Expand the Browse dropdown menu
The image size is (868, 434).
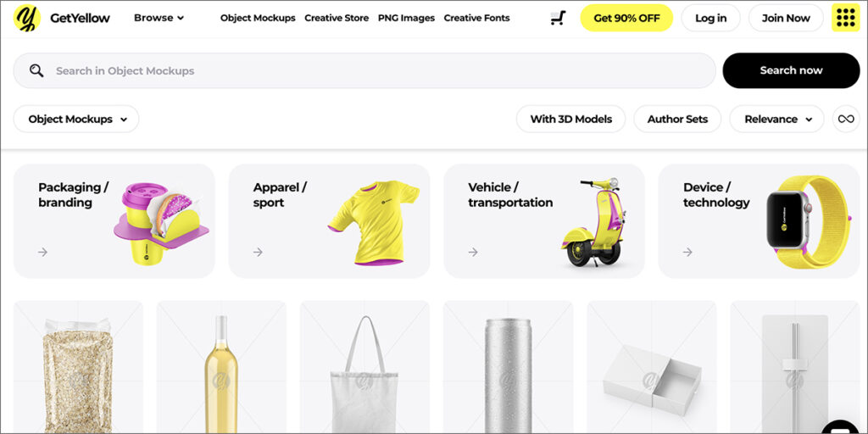pyautogui.click(x=159, y=18)
